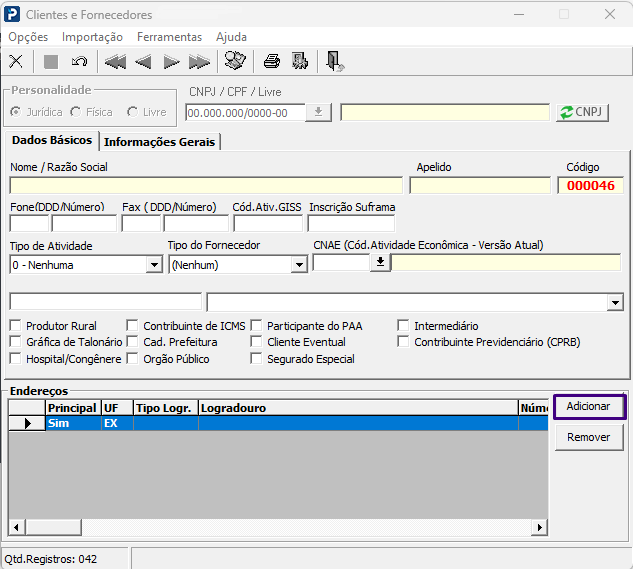Screen dimensions: 633x569
Task: Click the Nome / Razão Social field
Action: point(206,185)
